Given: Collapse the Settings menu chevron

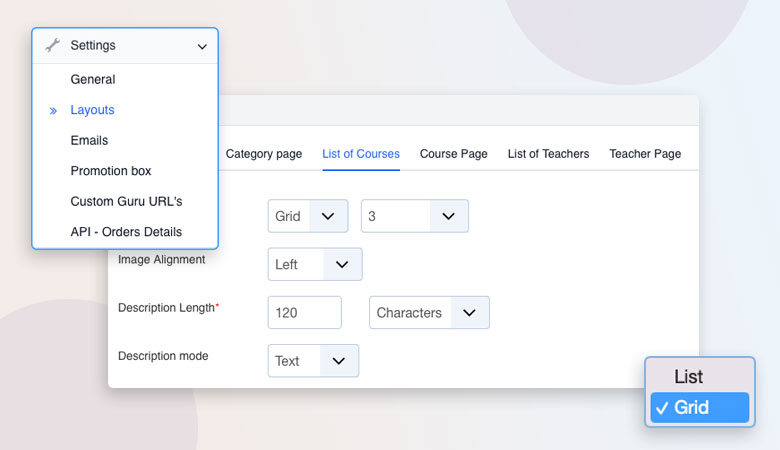Looking at the screenshot, I should point(202,47).
